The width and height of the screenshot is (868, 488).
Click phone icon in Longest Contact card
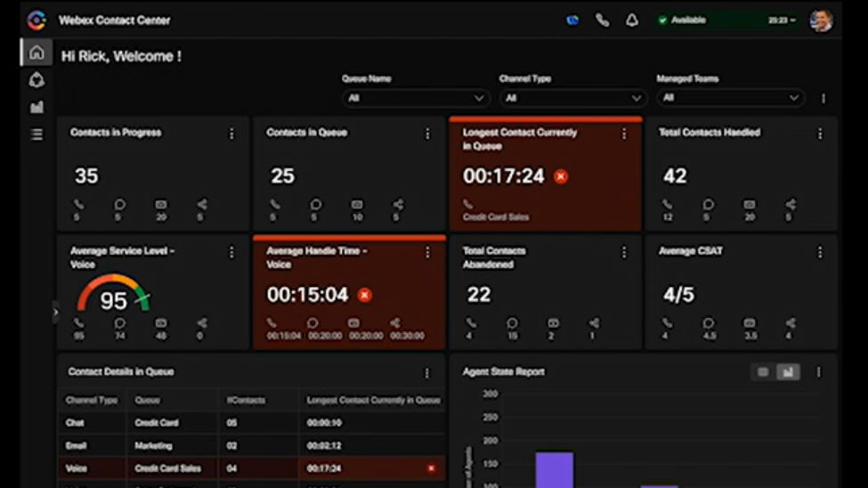(x=468, y=205)
